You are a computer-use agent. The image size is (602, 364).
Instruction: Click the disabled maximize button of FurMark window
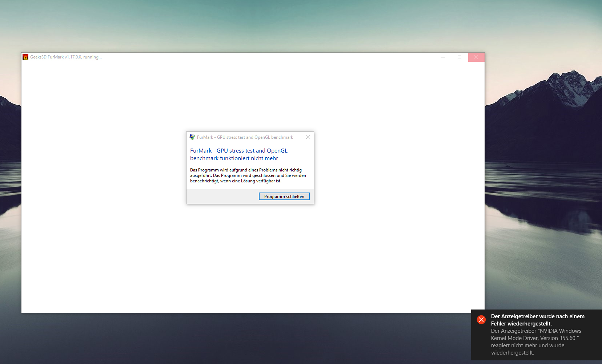459,57
